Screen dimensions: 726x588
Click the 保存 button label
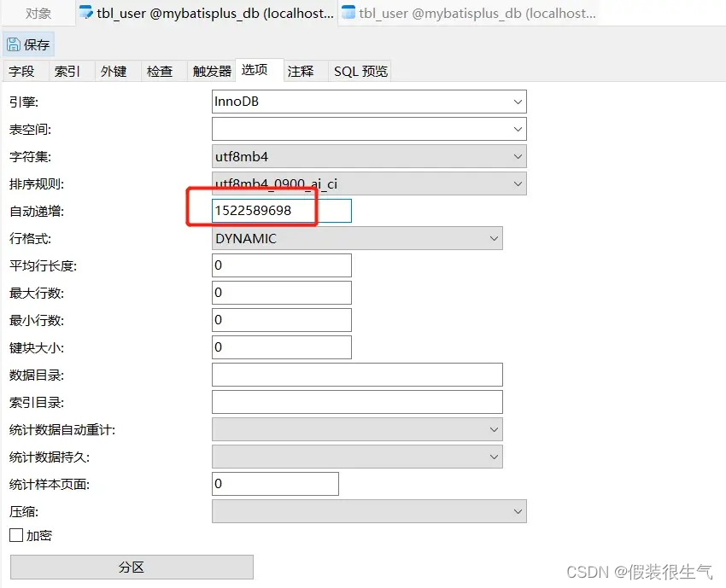37,45
